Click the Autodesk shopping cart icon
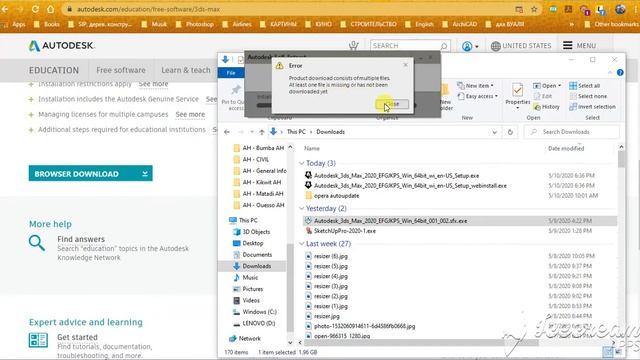This screenshot has width=640, height=360. (x=353, y=45)
